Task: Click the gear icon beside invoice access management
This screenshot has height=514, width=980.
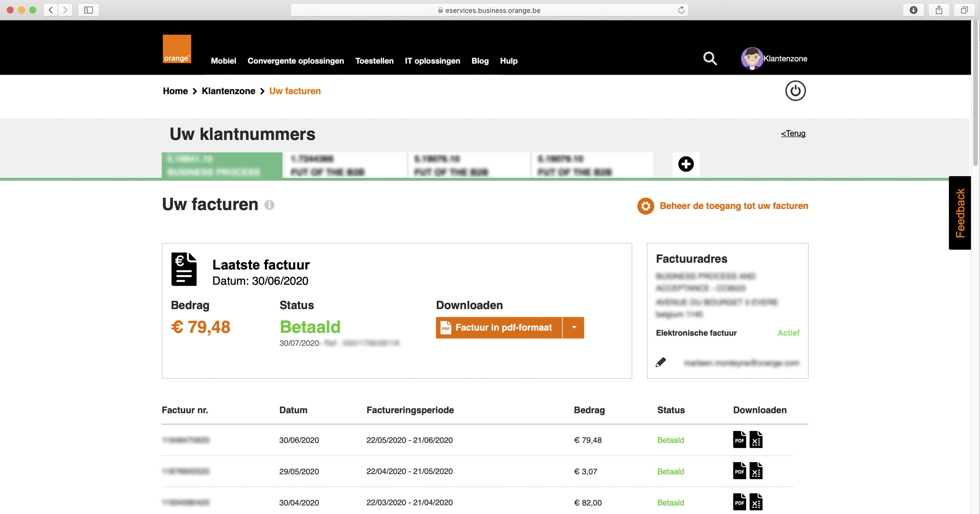Action: coord(646,206)
